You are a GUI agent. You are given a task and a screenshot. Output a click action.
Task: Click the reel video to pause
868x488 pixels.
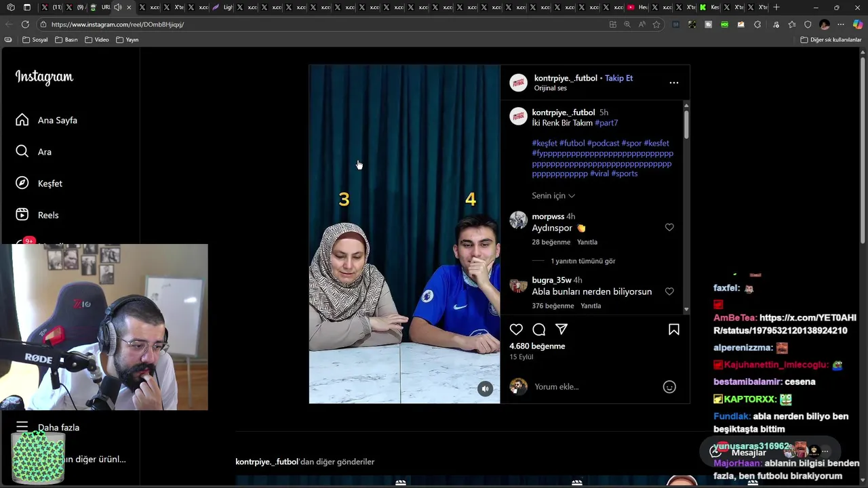[404, 234]
